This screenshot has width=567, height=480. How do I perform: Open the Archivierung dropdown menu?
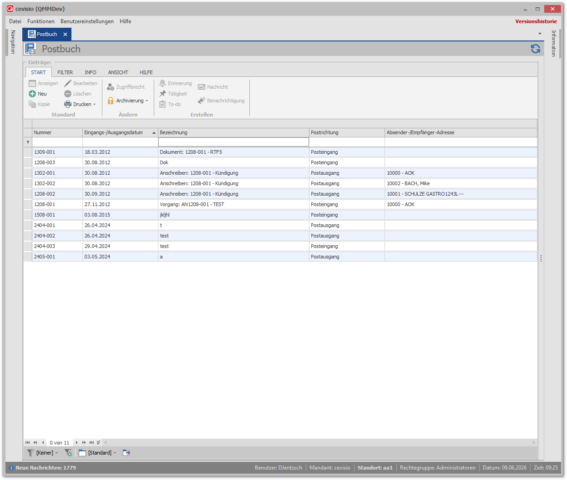pos(128,101)
